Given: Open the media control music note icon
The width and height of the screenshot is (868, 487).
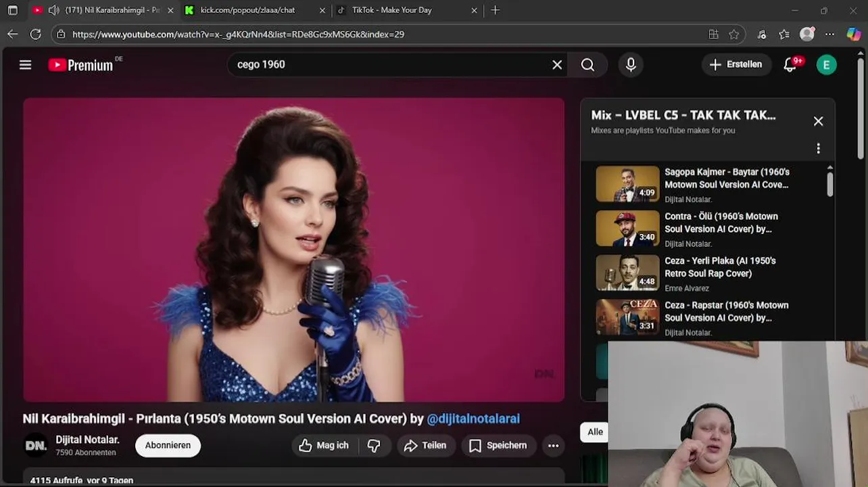Looking at the screenshot, I should (762, 34).
